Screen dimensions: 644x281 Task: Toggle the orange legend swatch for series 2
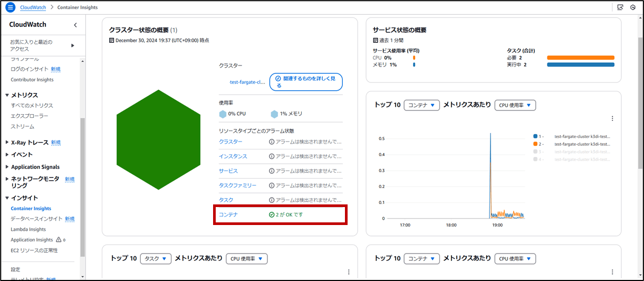pos(535,144)
